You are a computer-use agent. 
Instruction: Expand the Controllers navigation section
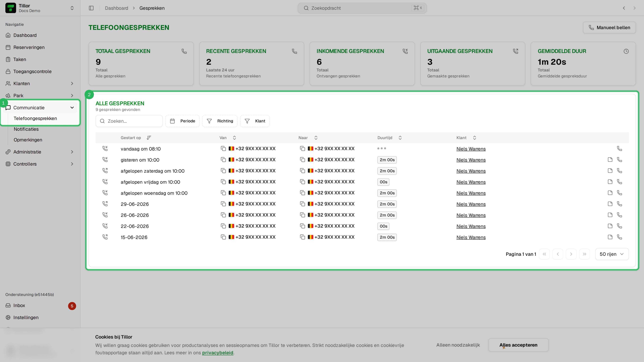click(x=40, y=164)
